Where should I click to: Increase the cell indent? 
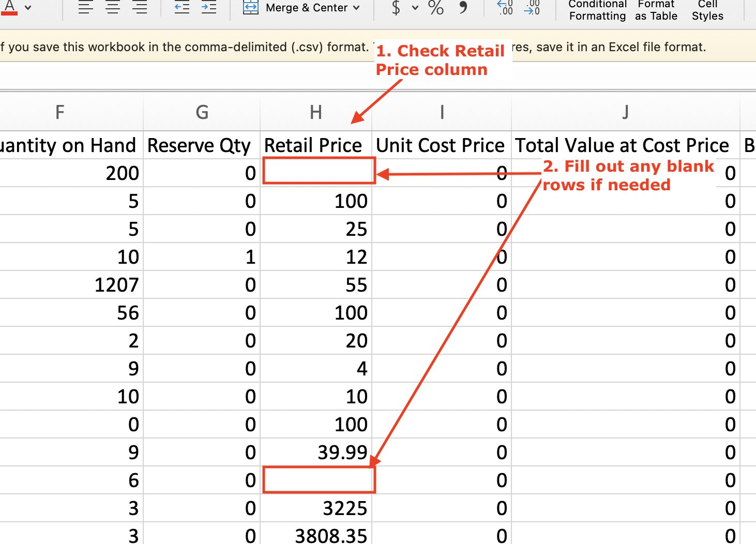tap(209, 8)
